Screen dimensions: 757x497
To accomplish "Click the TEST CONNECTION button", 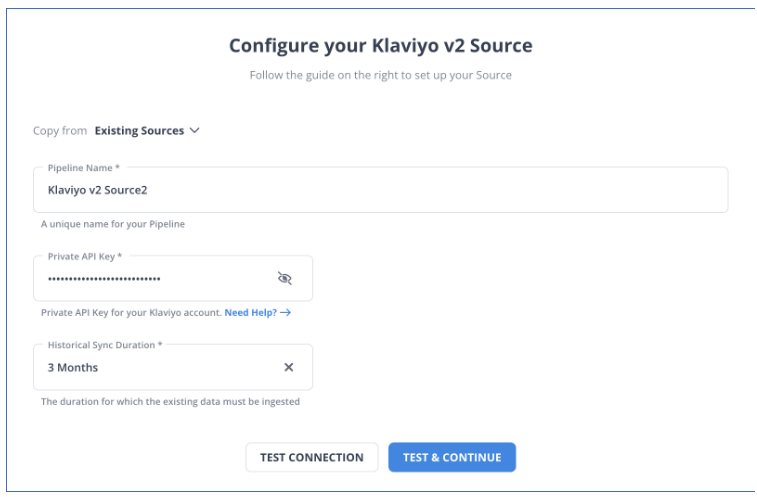I will [312, 457].
